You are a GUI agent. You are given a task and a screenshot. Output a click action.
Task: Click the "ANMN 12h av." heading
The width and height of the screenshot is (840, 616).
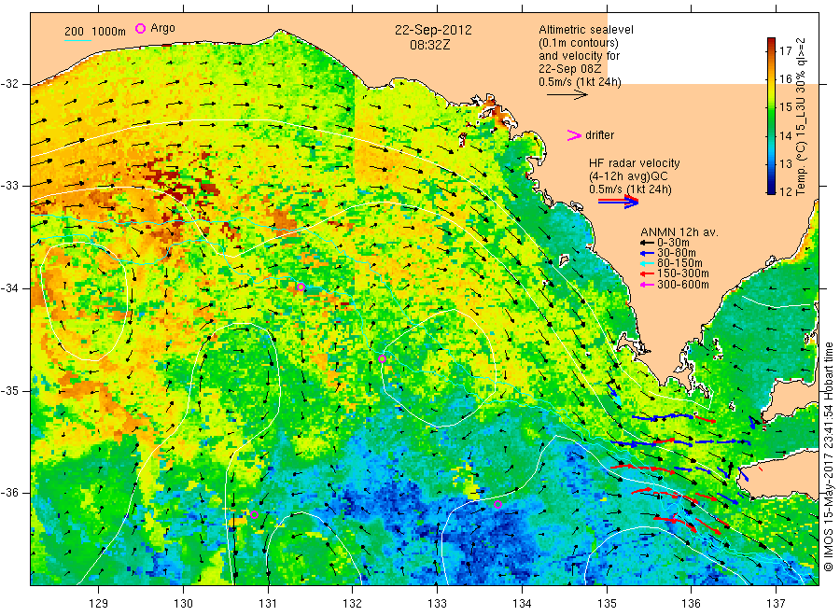coord(679,232)
